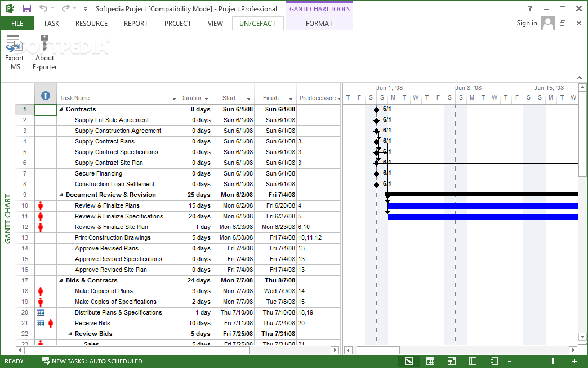Click red resource indicator on row 11
The height and width of the screenshot is (368, 588).
point(41,216)
